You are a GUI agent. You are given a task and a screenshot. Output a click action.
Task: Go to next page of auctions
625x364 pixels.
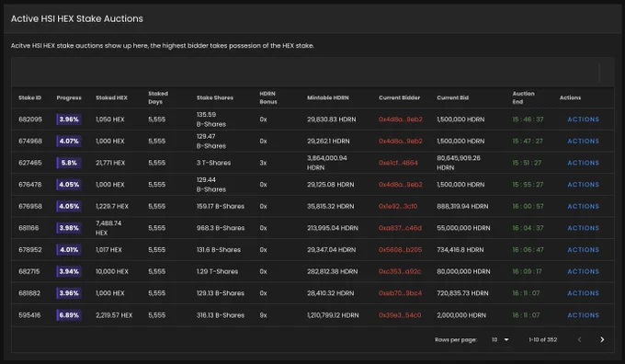tap(602, 340)
